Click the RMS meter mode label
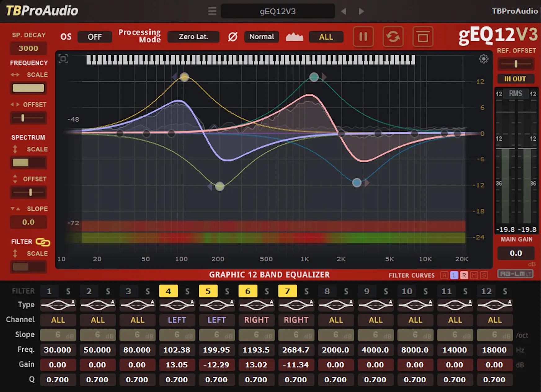 516,93
